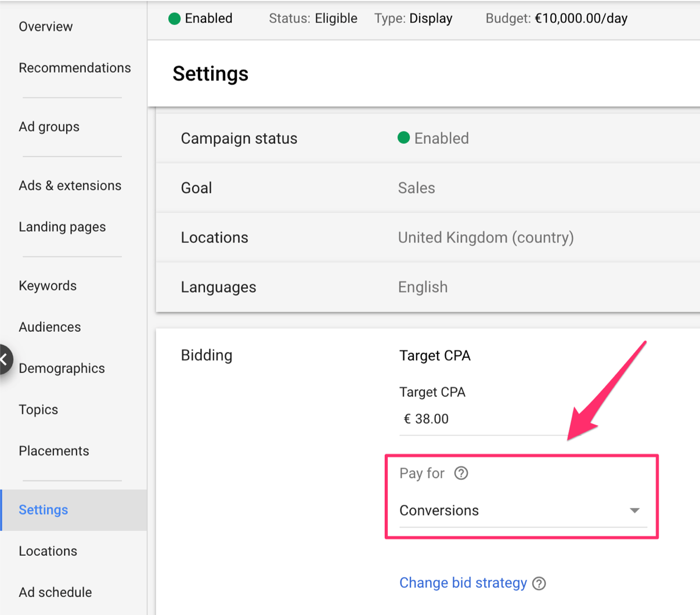Viewport: 700px width, 615px height.
Task: Go to Placements in sidebar
Action: [x=54, y=451]
